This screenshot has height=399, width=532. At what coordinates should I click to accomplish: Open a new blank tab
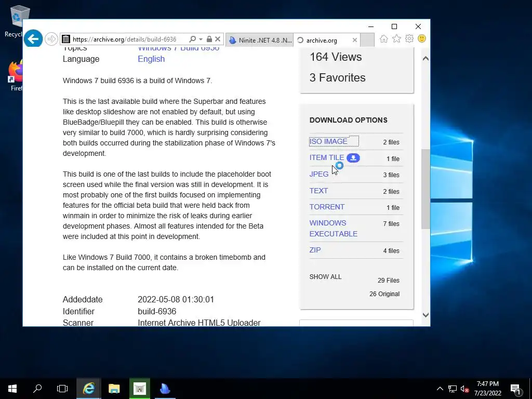pos(367,40)
